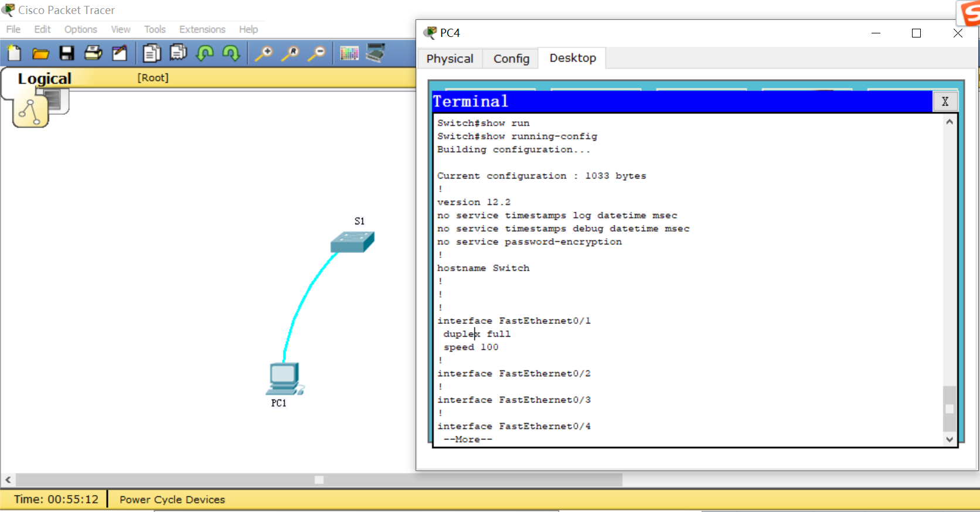Screen dimensions: 980x512
Task: Click the 'Current configuration : 1033 bytes' line
Action: point(542,176)
